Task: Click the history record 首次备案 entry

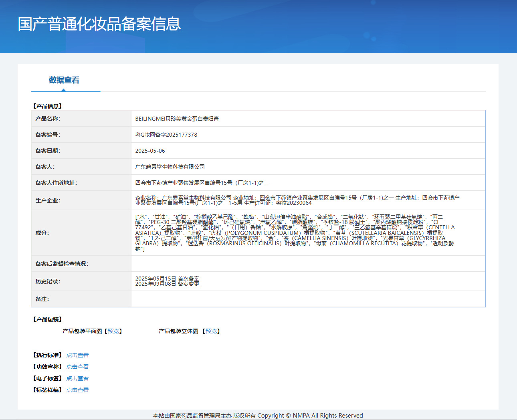Action: [167, 279]
